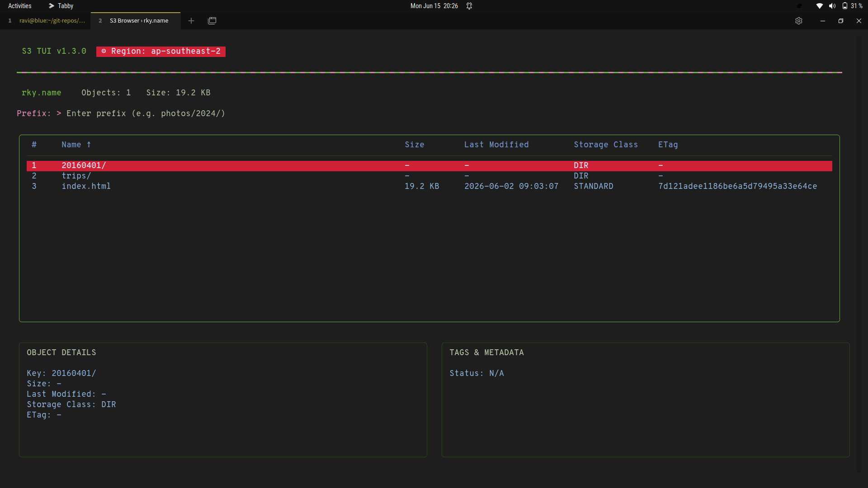Viewport: 868px width, 488px height.
Task: Click the Size: 19.2 KB summary
Action: (178, 93)
